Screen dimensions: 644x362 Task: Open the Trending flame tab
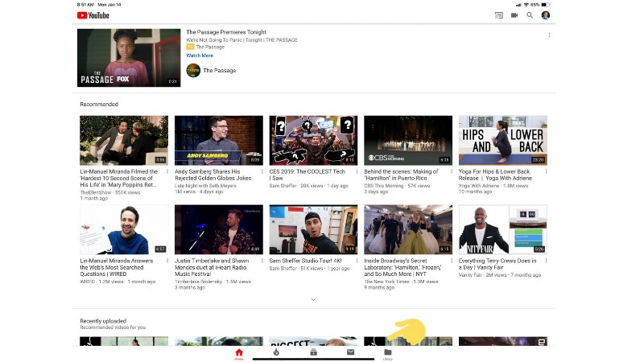point(276,352)
